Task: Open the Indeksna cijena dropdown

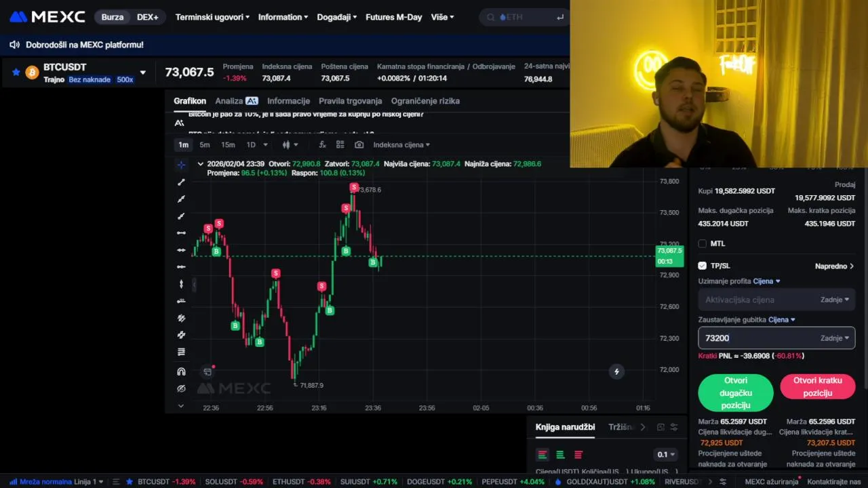Action: click(401, 145)
